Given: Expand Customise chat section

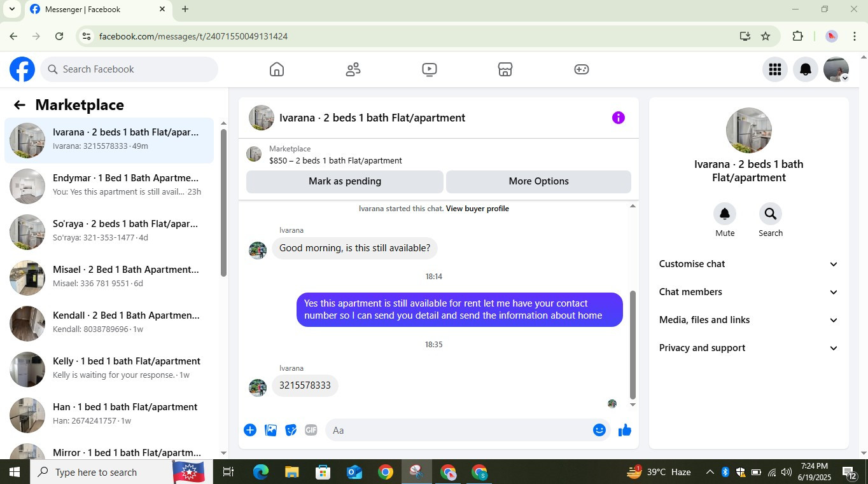Looking at the screenshot, I should click(748, 264).
